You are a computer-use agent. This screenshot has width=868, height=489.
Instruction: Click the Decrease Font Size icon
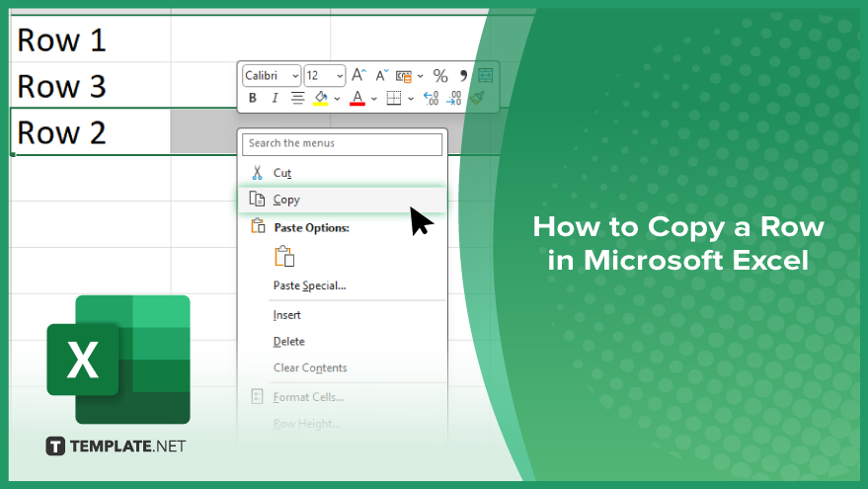[x=382, y=75]
